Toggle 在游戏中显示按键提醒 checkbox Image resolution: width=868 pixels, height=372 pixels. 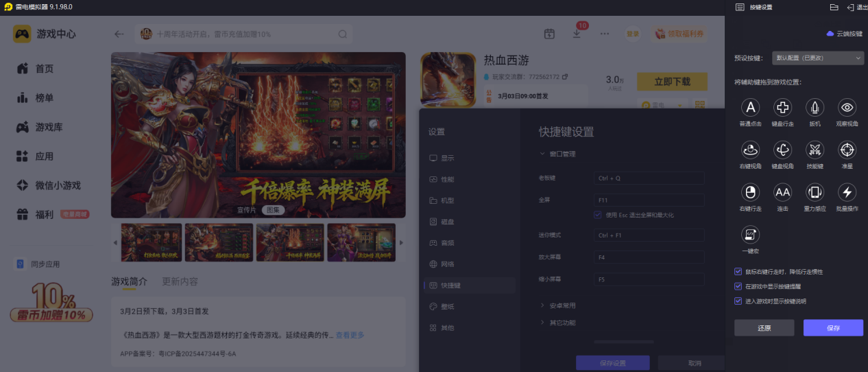[738, 286]
